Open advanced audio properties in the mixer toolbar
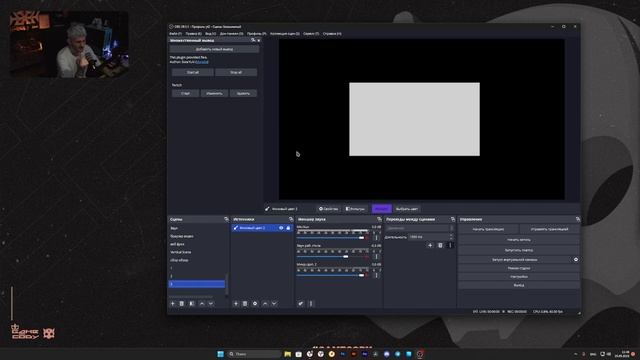Viewport: 640px width, 360px height. [301, 304]
